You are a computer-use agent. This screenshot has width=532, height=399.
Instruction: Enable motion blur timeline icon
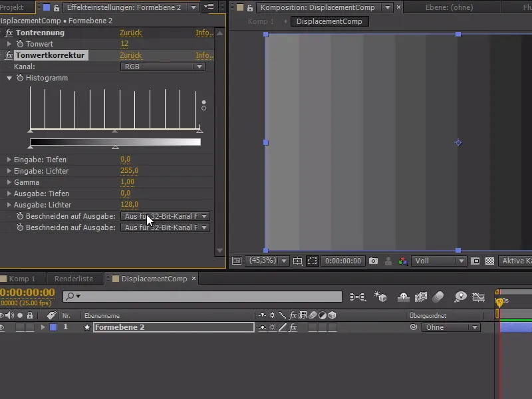pos(438,297)
